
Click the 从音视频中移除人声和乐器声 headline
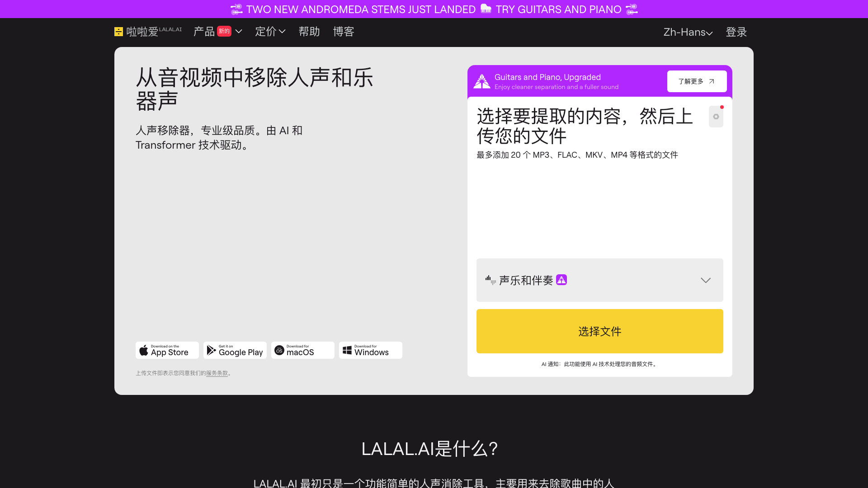[255, 89]
